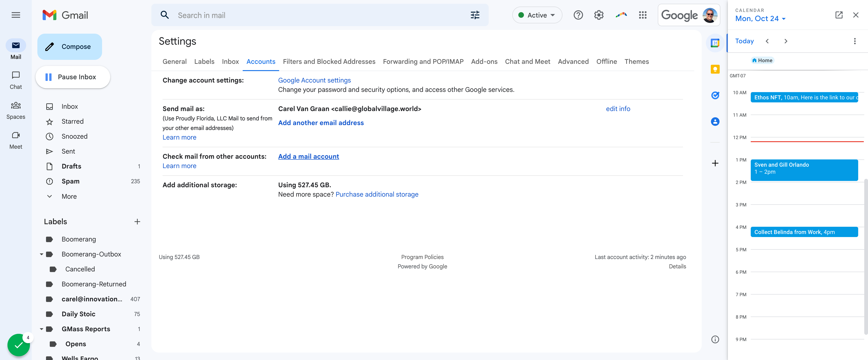This screenshot has height=360, width=868.
Task: Click edit info link
Action: (618, 109)
